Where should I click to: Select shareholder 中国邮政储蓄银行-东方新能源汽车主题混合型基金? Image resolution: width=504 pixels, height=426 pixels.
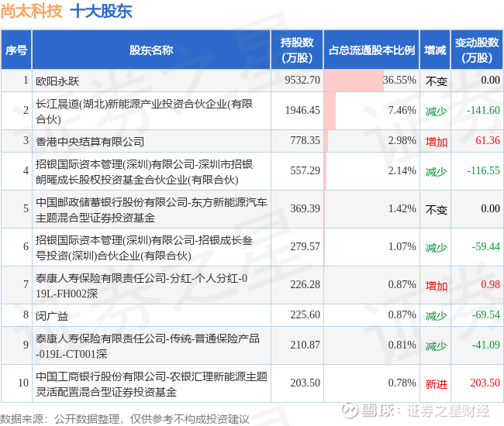(151, 210)
